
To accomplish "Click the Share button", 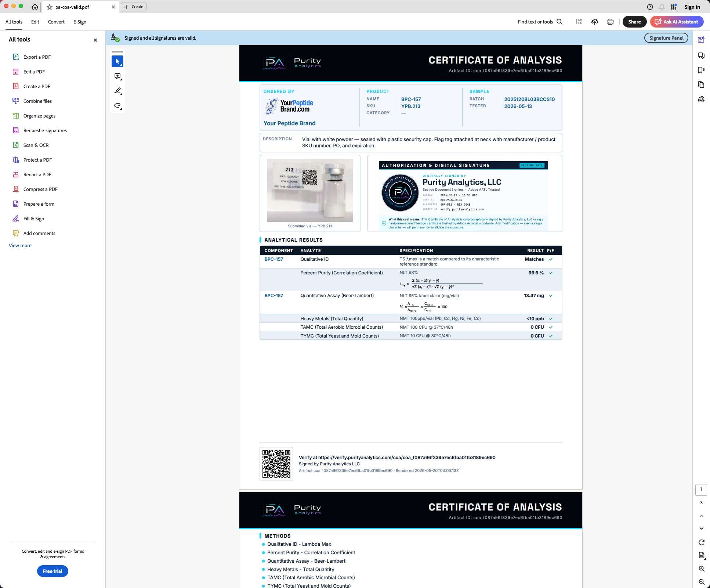I will [x=634, y=22].
